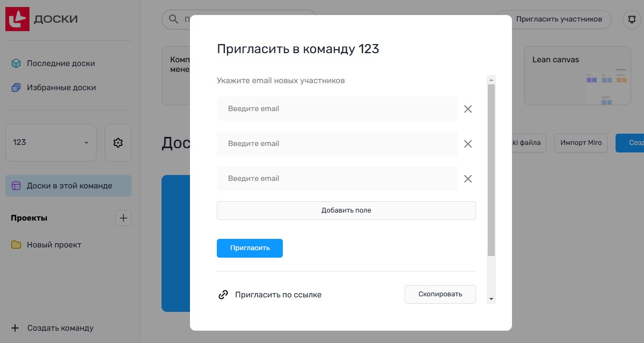This screenshot has width=644, height=343.
Task: Click Создать команду at sidebar bottom
Action: pyautogui.click(x=60, y=328)
